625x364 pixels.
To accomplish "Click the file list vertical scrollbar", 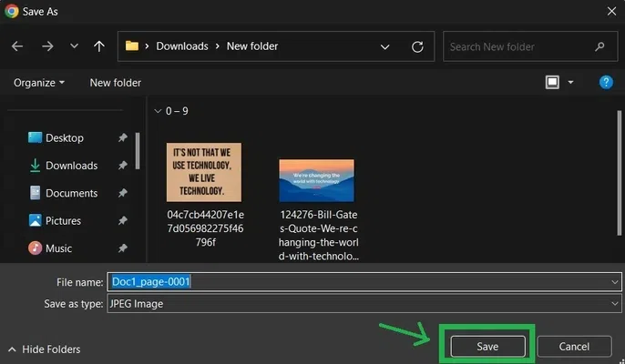I will [x=619, y=173].
